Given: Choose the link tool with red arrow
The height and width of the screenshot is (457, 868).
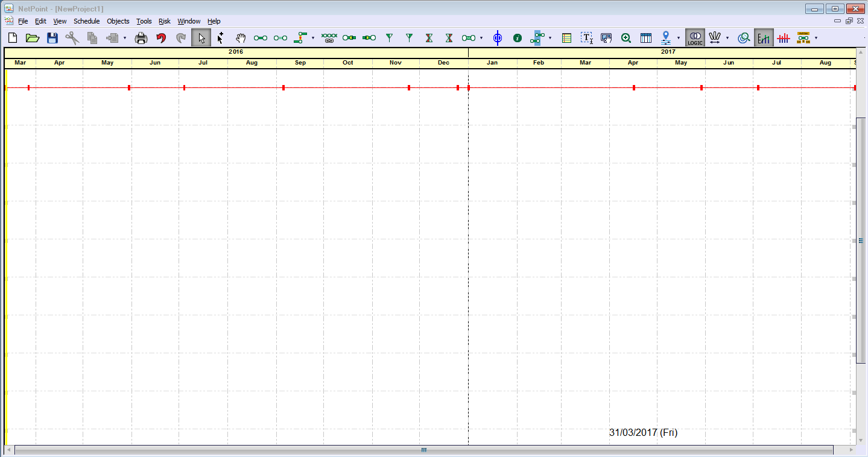Looking at the screenshot, I should (300, 38).
